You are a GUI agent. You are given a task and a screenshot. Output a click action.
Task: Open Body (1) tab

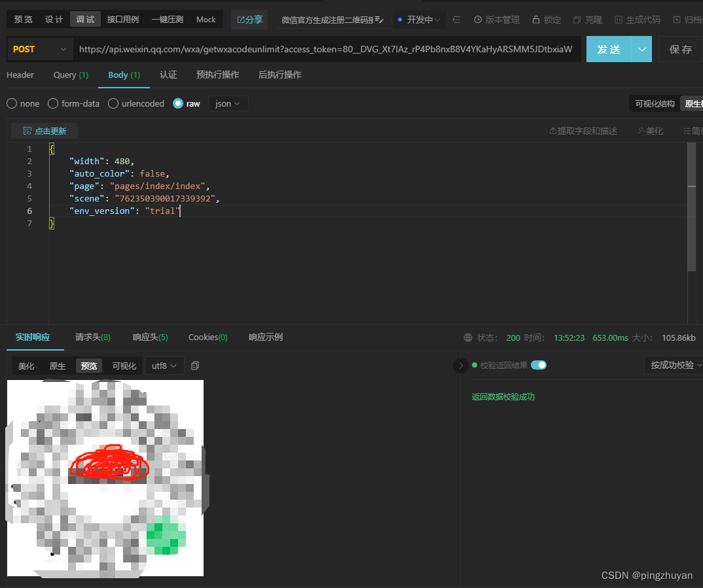[x=124, y=75]
